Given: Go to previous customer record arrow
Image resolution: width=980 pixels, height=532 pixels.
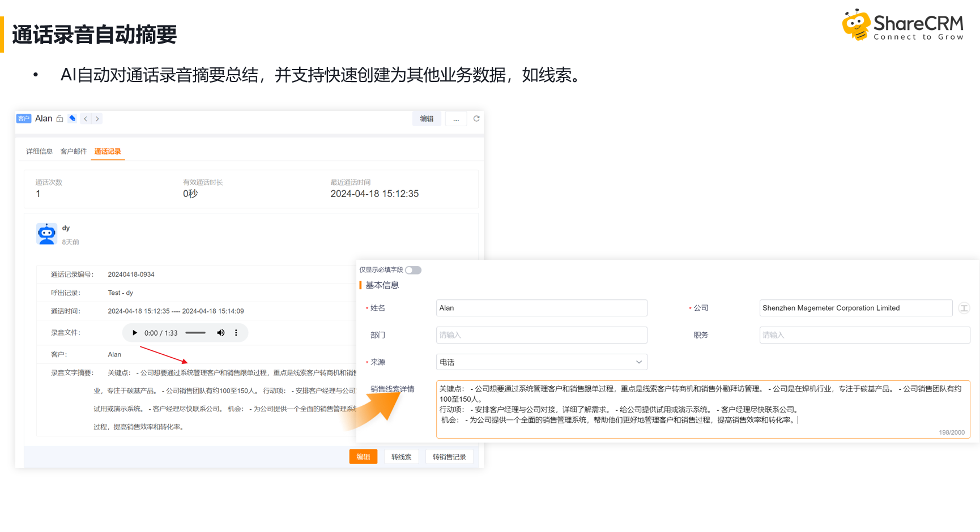Looking at the screenshot, I should pyautogui.click(x=86, y=119).
